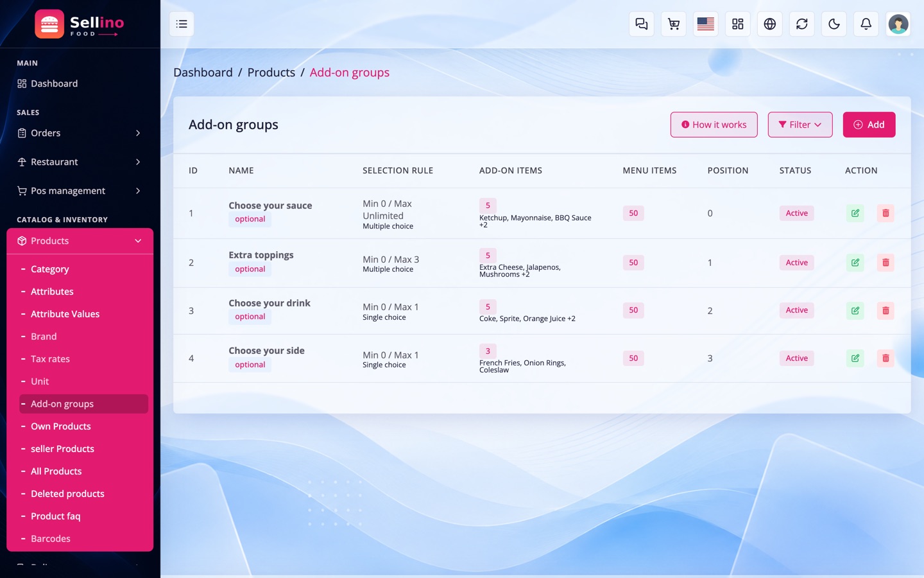Go to Dashboard breadcrumb link

pyautogui.click(x=203, y=73)
